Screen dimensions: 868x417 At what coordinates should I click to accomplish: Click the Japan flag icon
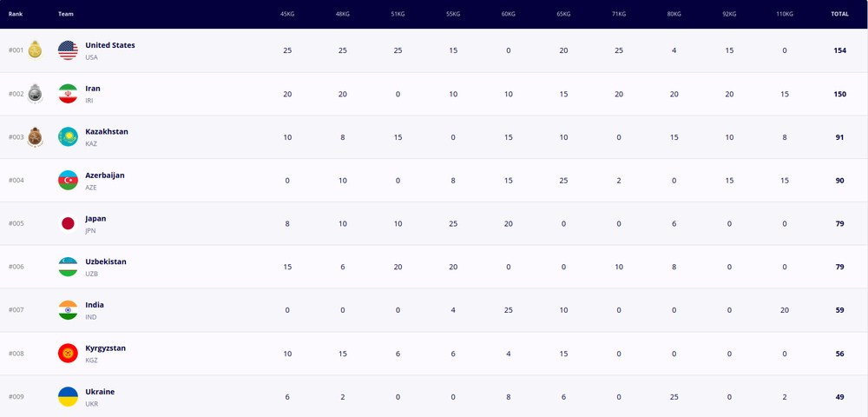tap(68, 223)
